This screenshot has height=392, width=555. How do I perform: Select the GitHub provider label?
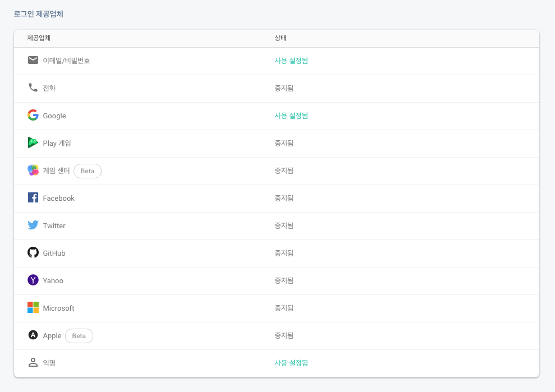[54, 253]
